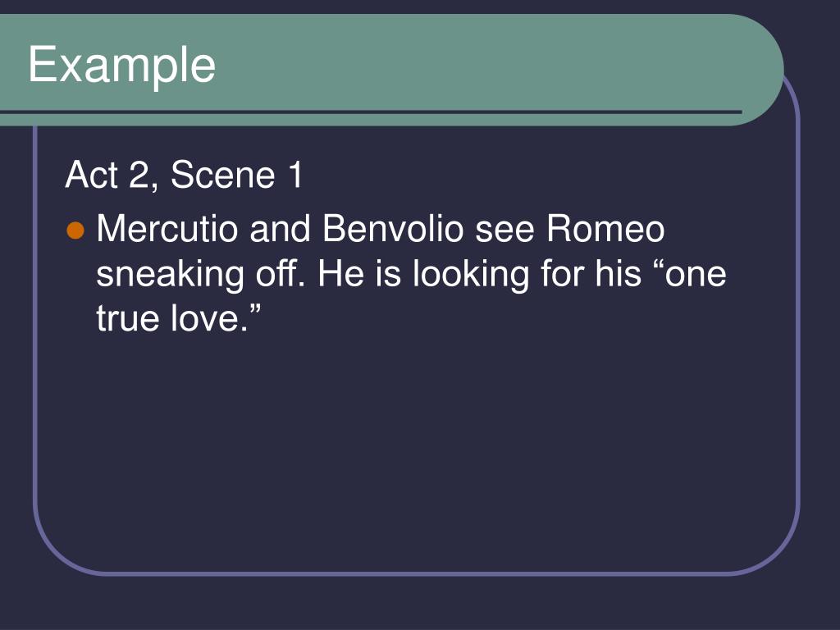Click the word "see"

tap(504, 231)
